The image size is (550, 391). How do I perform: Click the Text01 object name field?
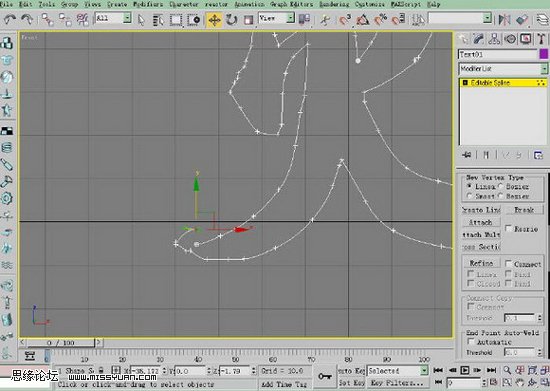click(x=497, y=54)
